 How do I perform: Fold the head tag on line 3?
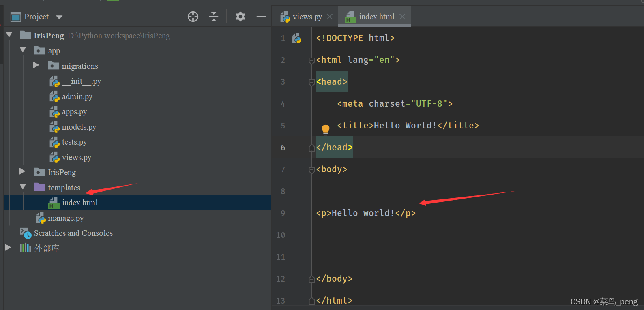pos(311,83)
